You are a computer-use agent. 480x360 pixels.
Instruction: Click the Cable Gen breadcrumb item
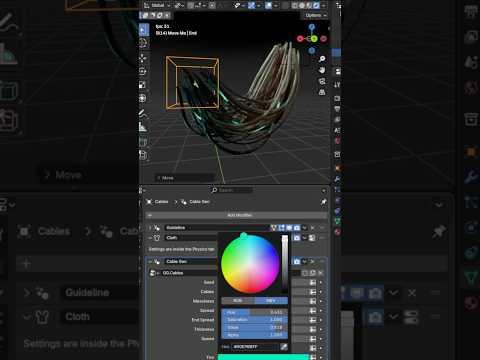[196, 202]
